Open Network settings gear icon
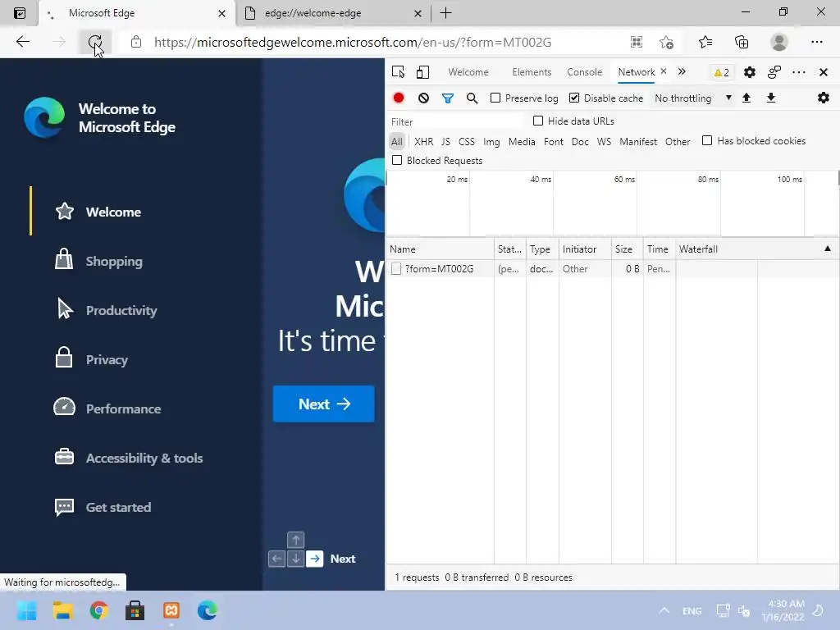 coord(824,98)
